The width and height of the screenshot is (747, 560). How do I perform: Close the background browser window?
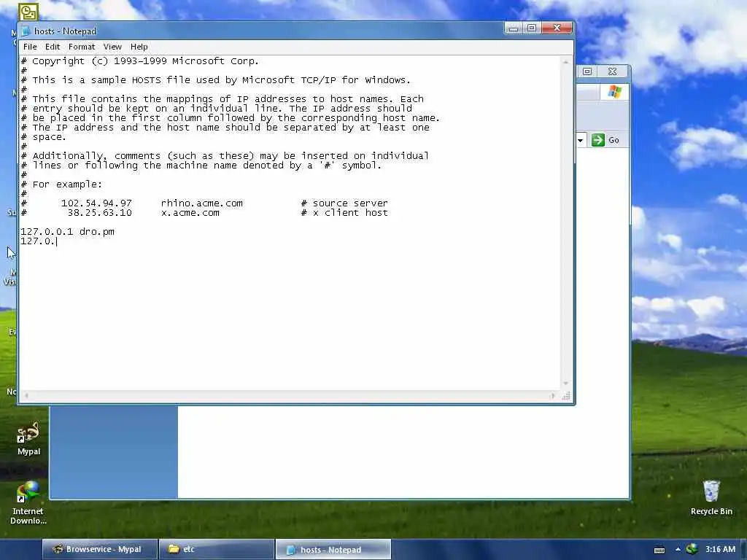click(613, 71)
